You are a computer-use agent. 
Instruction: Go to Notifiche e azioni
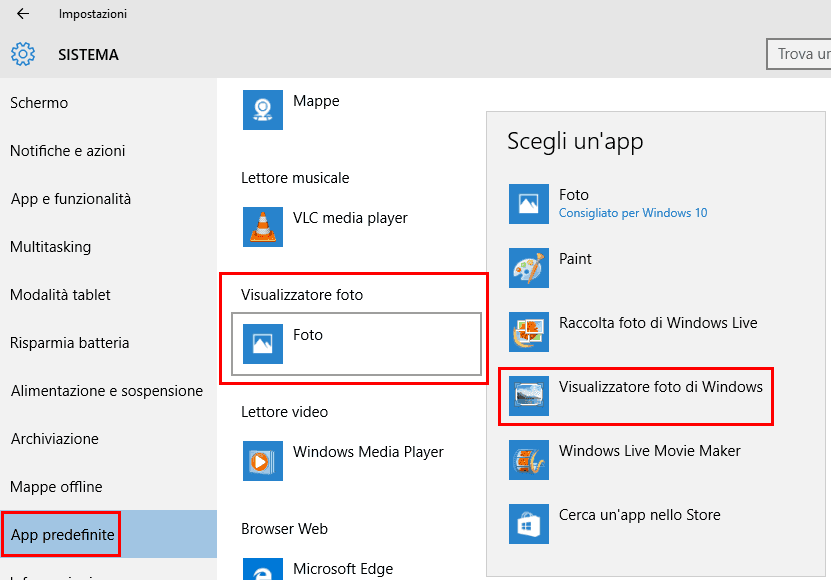[68, 151]
